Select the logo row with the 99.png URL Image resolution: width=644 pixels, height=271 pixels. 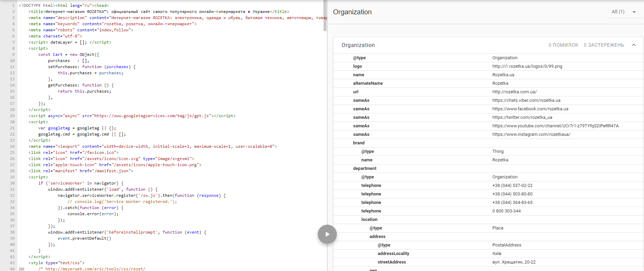point(527,66)
